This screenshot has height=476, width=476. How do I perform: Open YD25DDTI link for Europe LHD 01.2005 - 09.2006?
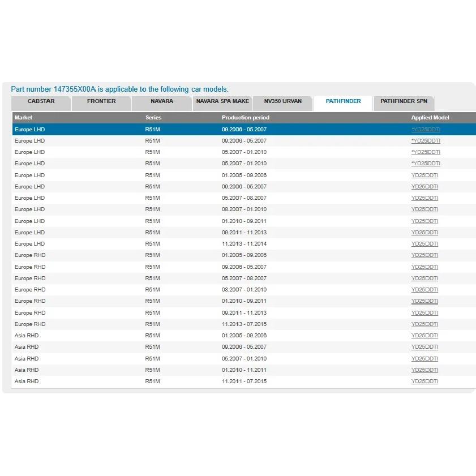424,175
